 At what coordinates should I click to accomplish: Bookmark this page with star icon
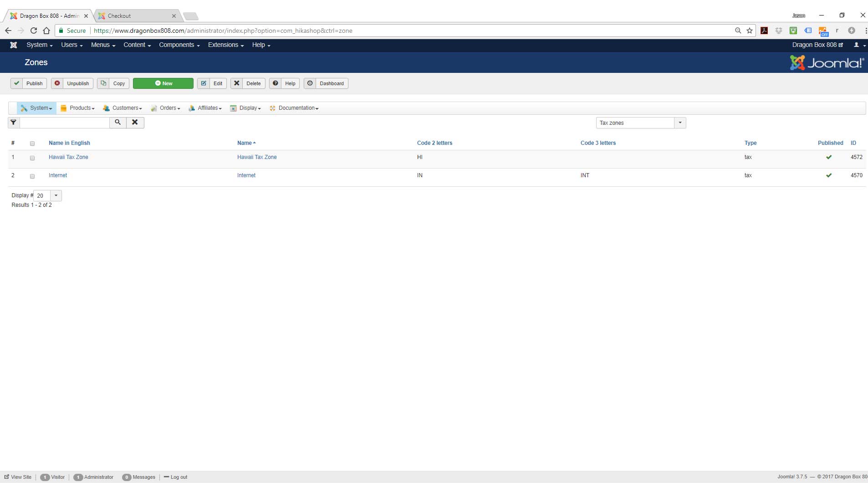[750, 31]
